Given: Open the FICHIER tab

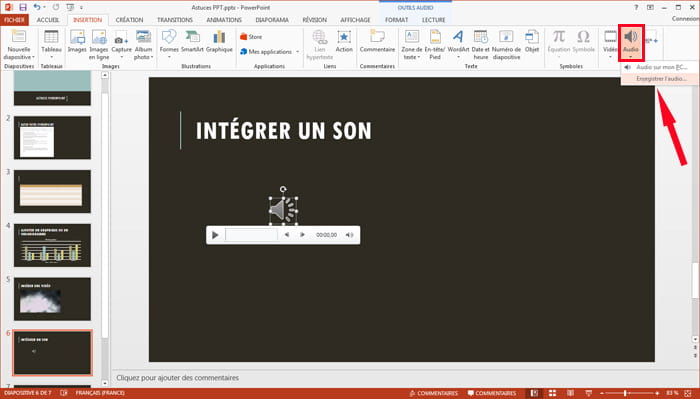Looking at the screenshot, I should point(14,20).
